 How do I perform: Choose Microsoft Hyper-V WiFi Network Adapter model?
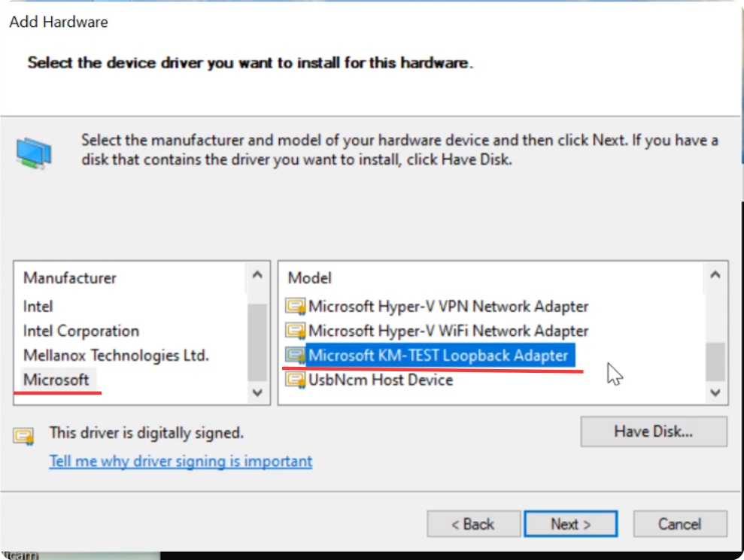click(448, 331)
